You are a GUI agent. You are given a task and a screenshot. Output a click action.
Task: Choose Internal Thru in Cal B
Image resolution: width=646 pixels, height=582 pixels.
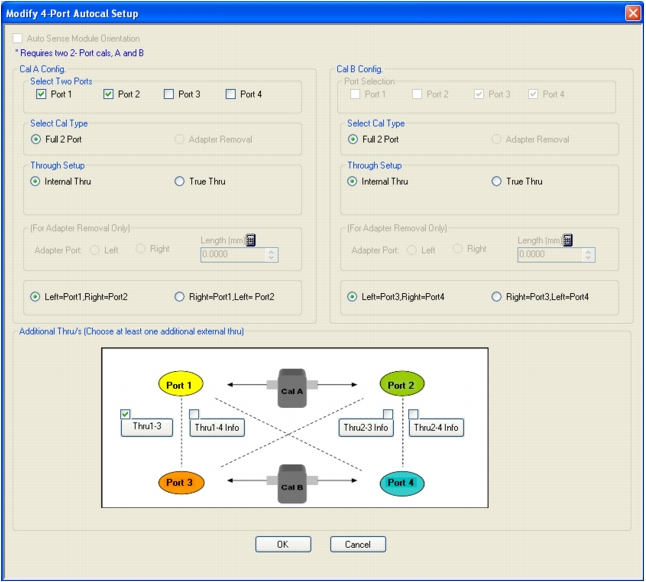coord(352,181)
